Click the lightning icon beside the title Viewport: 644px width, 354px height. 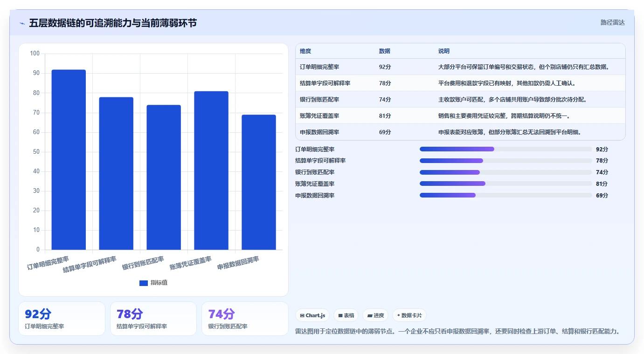[22, 23]
